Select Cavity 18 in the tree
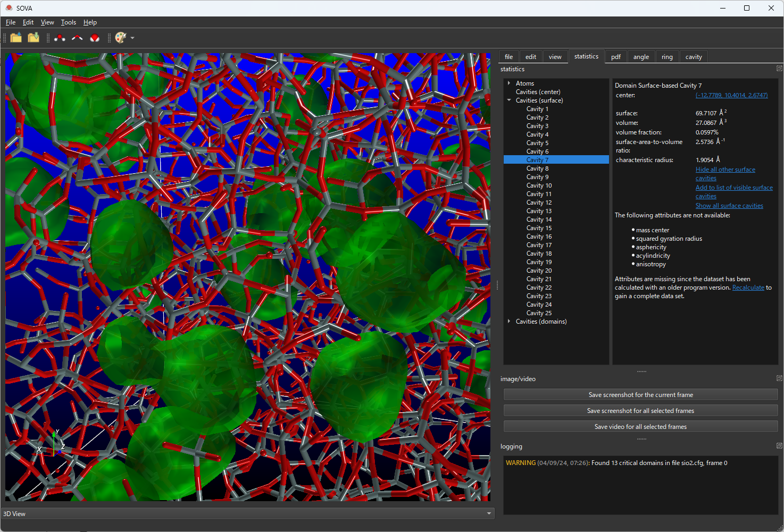Viewport: 784px width, 532px height. point(539,254)
